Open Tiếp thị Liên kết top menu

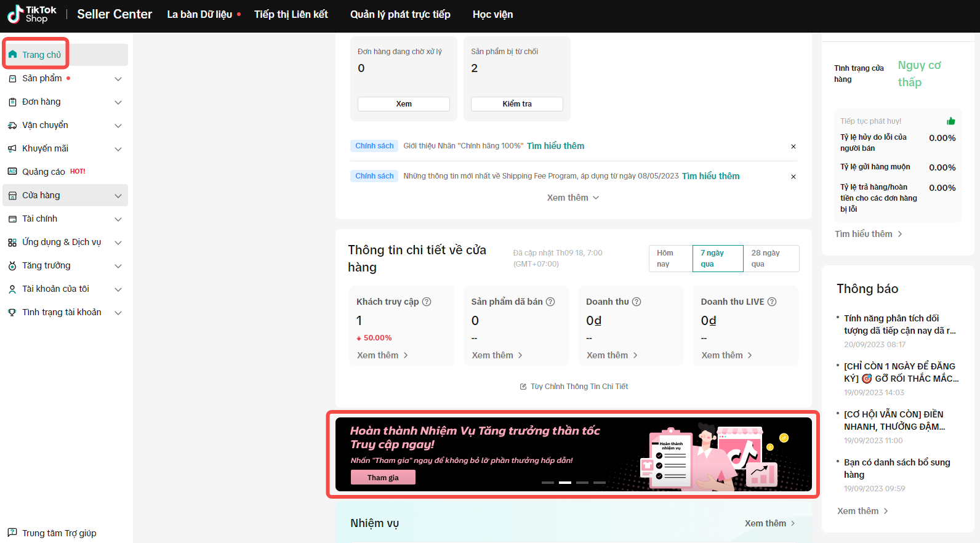(x=291, y=14)
